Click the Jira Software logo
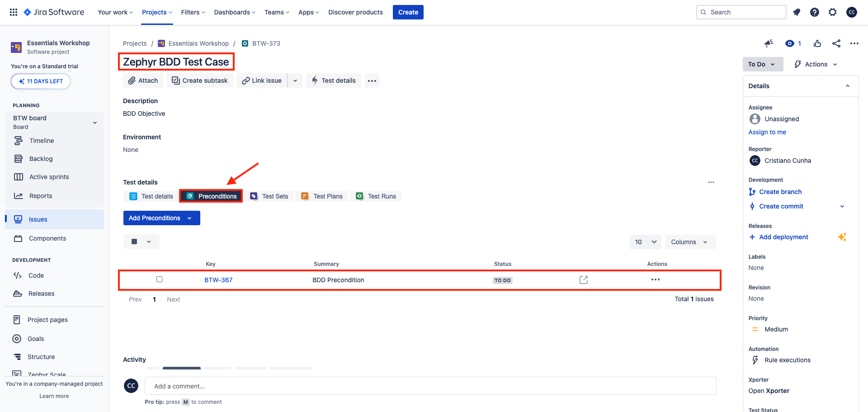The width and height of the screenshot is (868, 412). click(x=54, y=12)
